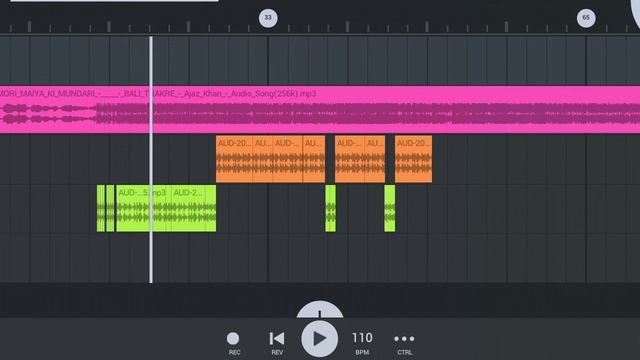Tap the REV rewind-to-start button
The image size is (640, 360).
tap(277, 343)
